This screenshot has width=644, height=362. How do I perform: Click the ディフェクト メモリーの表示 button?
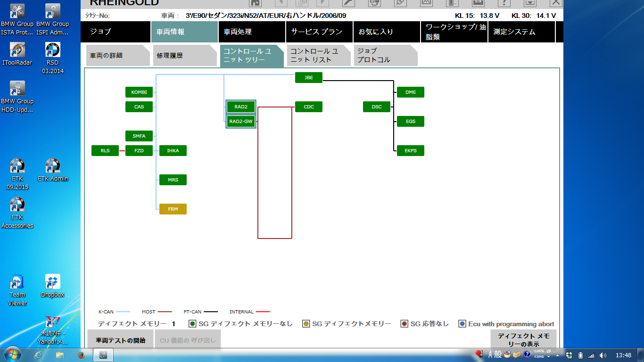523,340
